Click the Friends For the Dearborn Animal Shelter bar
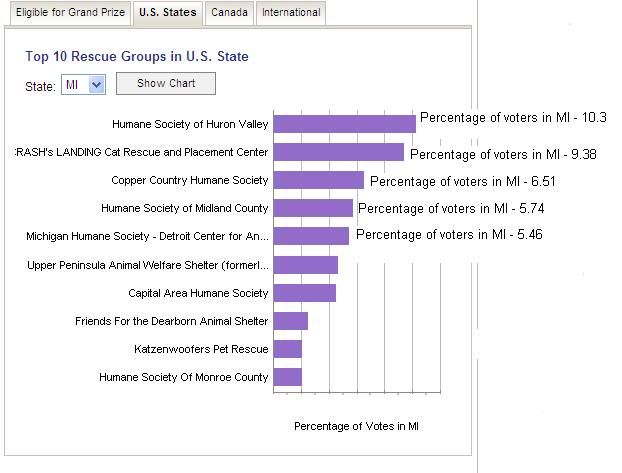Viewport: 622px width, 473px height. coord(291,321)
